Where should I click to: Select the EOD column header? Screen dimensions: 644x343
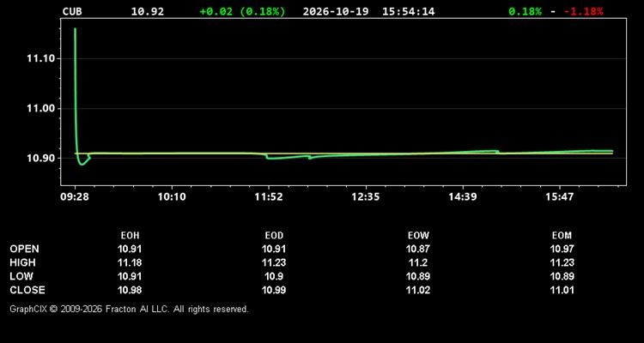coord(274,236)
